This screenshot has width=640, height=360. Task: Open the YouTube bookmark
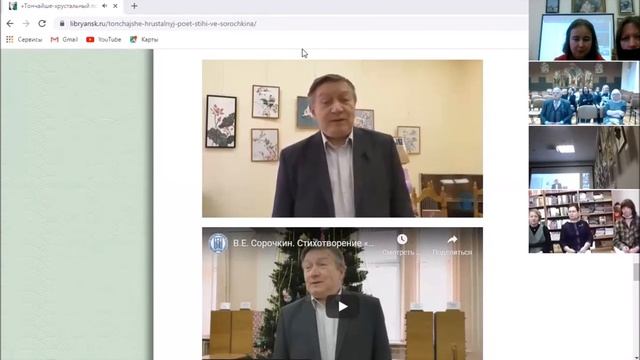(x=104, y=40)
